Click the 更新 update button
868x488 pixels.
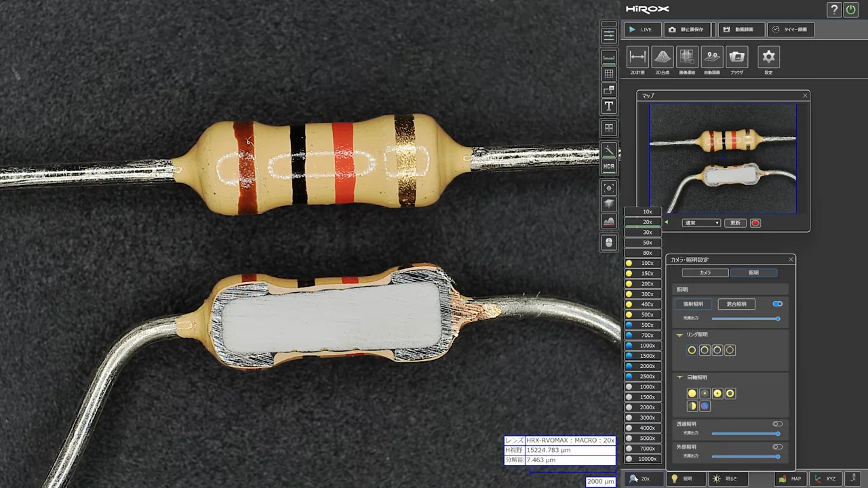[x=735, y=223]
